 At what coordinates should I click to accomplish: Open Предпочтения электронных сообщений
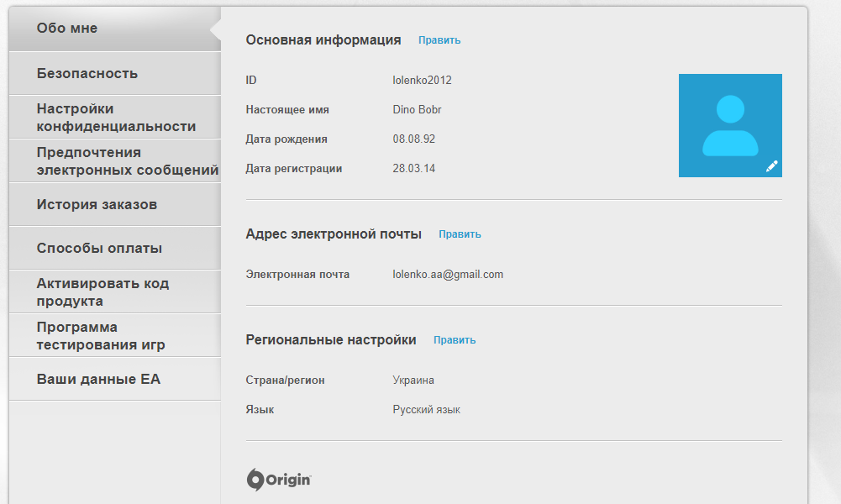click(115, 160)
